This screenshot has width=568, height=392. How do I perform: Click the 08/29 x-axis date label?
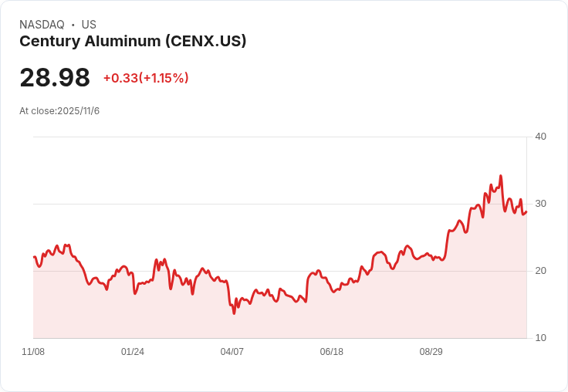tap(431, 352)
